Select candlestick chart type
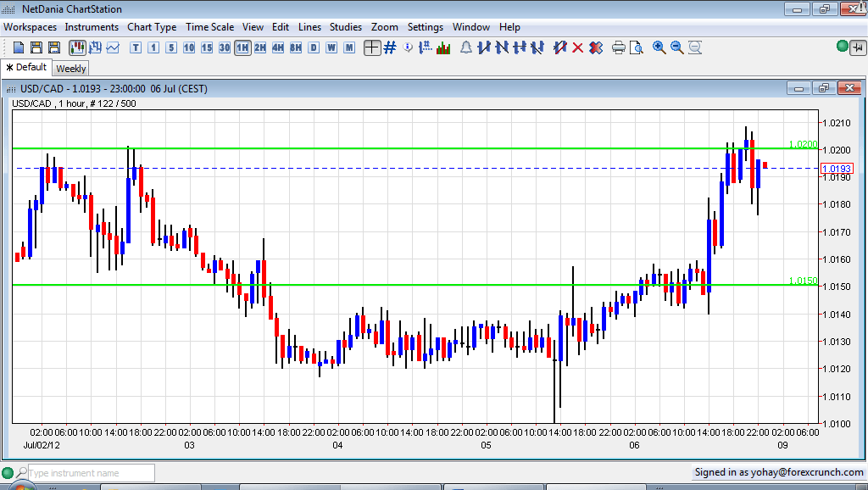Viewport: 868px width, 490px height. tap(77, 47)
